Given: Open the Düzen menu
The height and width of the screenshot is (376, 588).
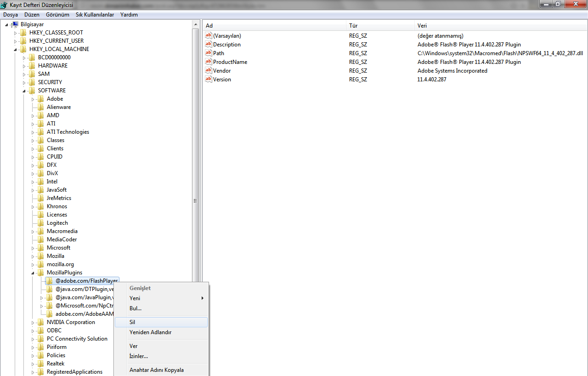Looking at the screenshot, I should point(32,15).
